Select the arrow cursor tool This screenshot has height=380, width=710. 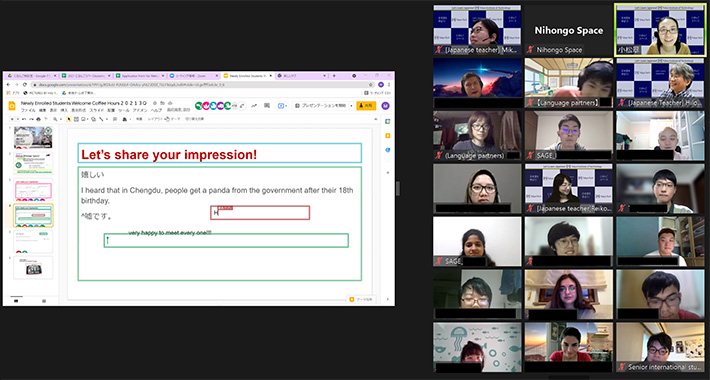(x=69, y=119)
